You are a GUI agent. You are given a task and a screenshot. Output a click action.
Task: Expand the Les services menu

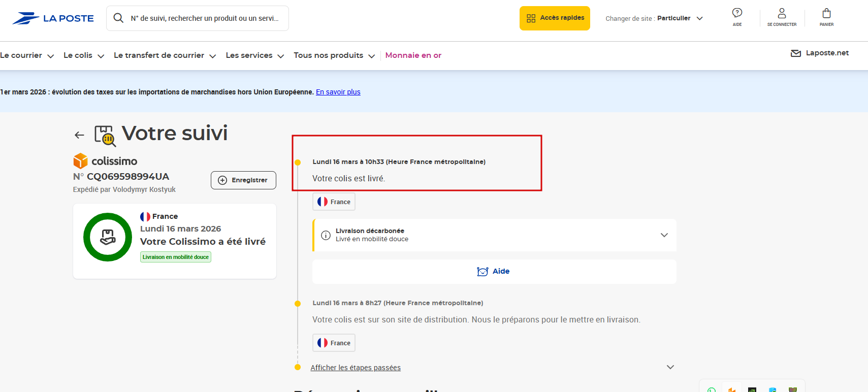click(255, 55)
